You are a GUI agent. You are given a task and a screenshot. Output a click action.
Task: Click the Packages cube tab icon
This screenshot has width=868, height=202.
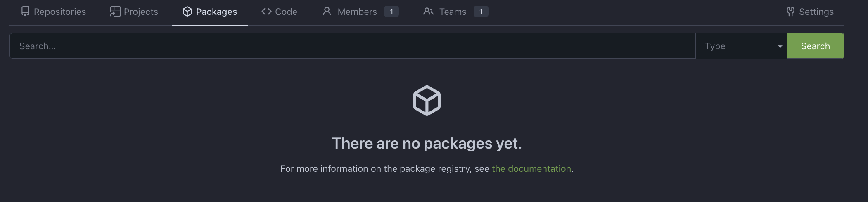pos(187,12)
